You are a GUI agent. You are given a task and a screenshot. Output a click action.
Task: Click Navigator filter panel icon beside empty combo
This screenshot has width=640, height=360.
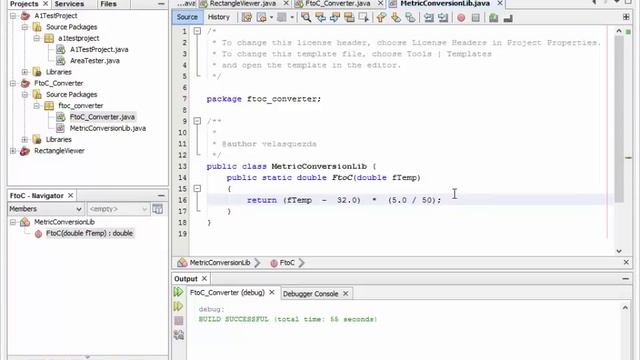(158, 209)
